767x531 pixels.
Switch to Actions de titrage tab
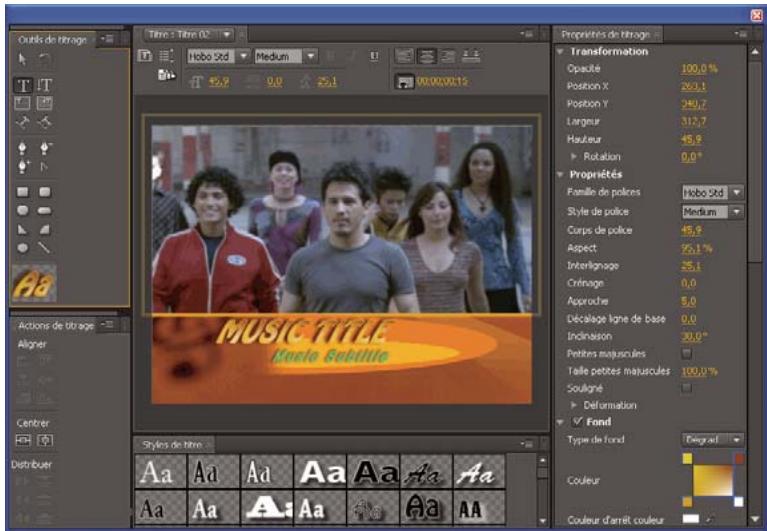click(56, 326)
